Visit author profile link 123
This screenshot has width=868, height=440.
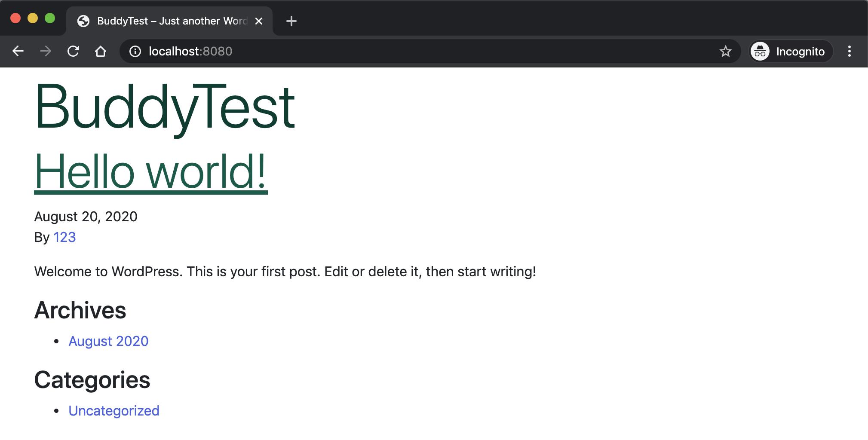64,237
